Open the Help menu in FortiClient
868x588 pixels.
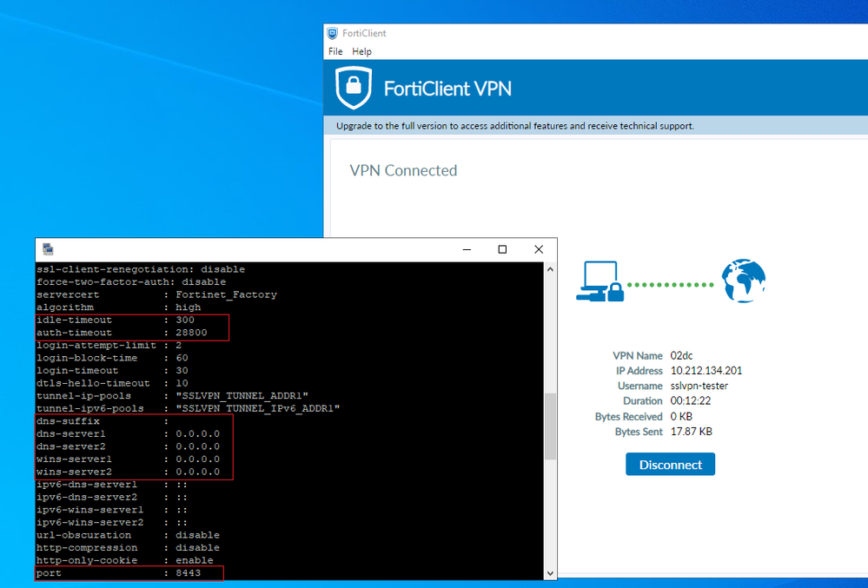coord(361,51)
